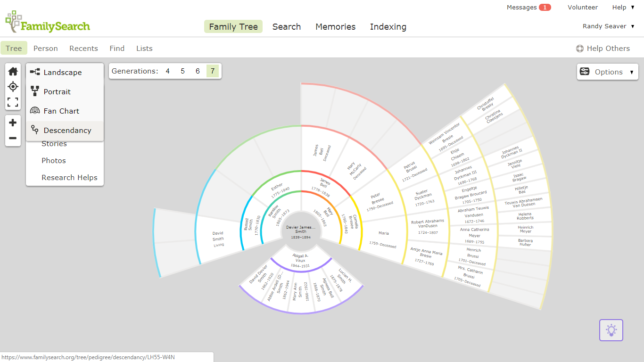Switch generations display to 6

pos(198,71)
